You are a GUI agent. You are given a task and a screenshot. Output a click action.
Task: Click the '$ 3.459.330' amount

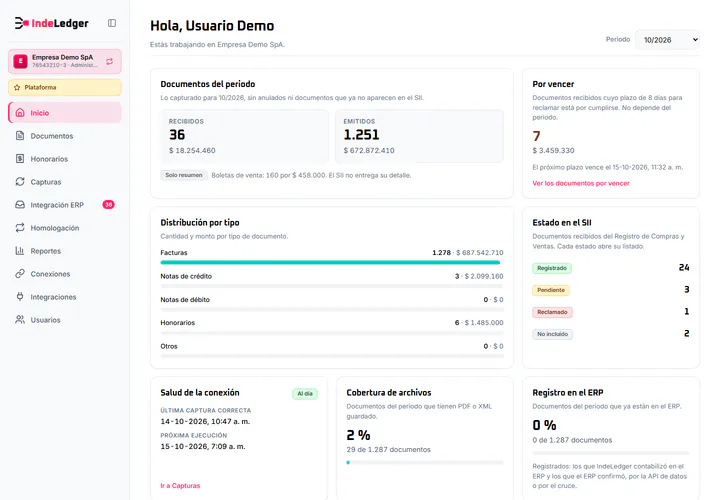coord(553,150)
